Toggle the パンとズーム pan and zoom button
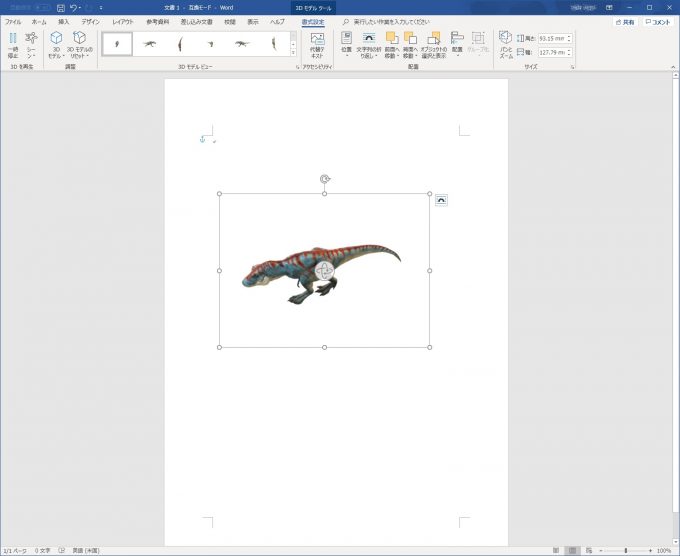The width and height of the screenshot is (680, 556). point(506,45)
